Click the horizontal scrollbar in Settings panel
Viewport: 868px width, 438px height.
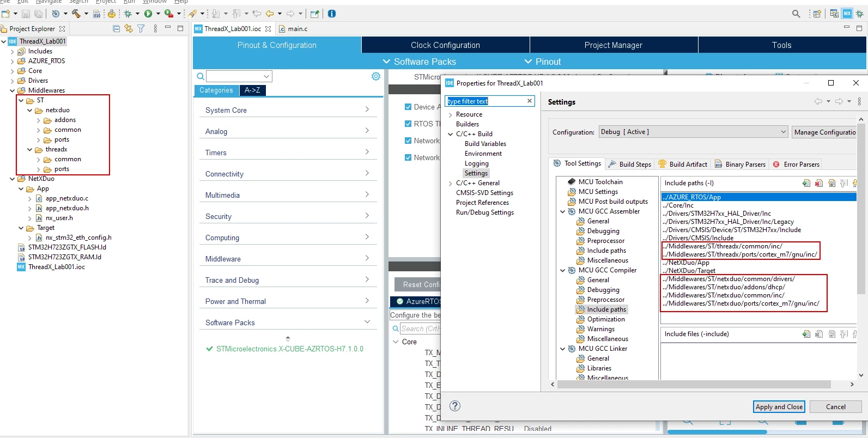(694, 384)
